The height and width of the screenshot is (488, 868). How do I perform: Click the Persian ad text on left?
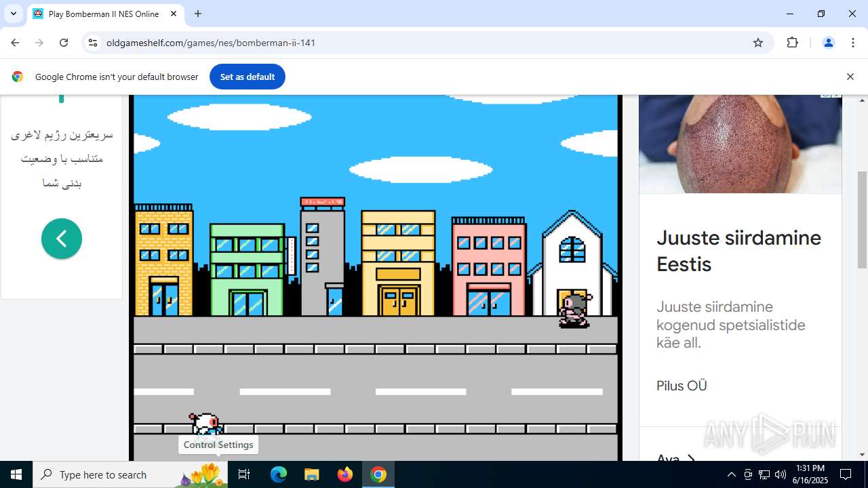tap(62, 159)
